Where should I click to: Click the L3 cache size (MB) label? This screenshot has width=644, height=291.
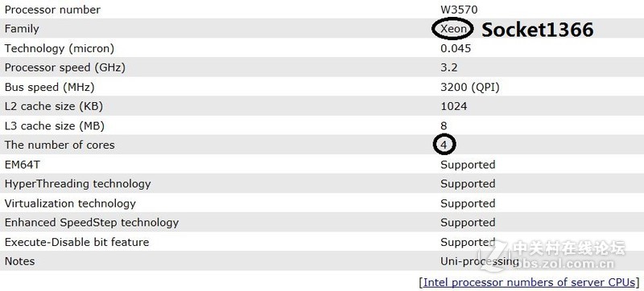[55, 126]
